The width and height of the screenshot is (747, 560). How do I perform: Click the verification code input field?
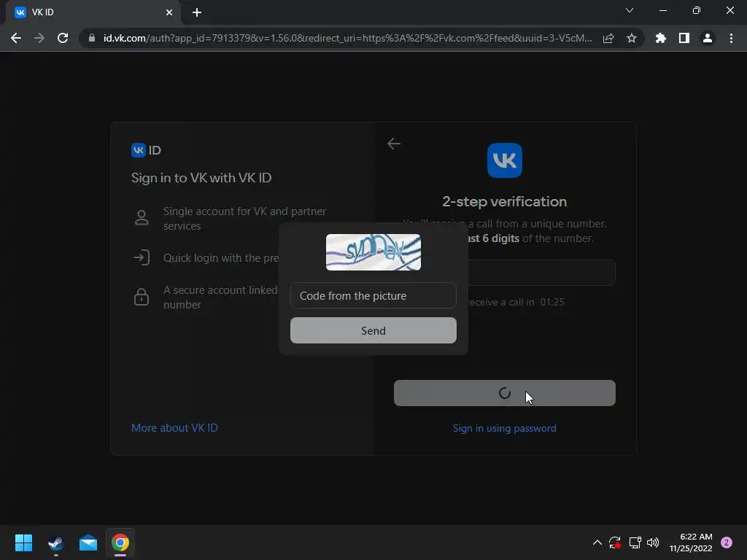(x=542, y=273)
